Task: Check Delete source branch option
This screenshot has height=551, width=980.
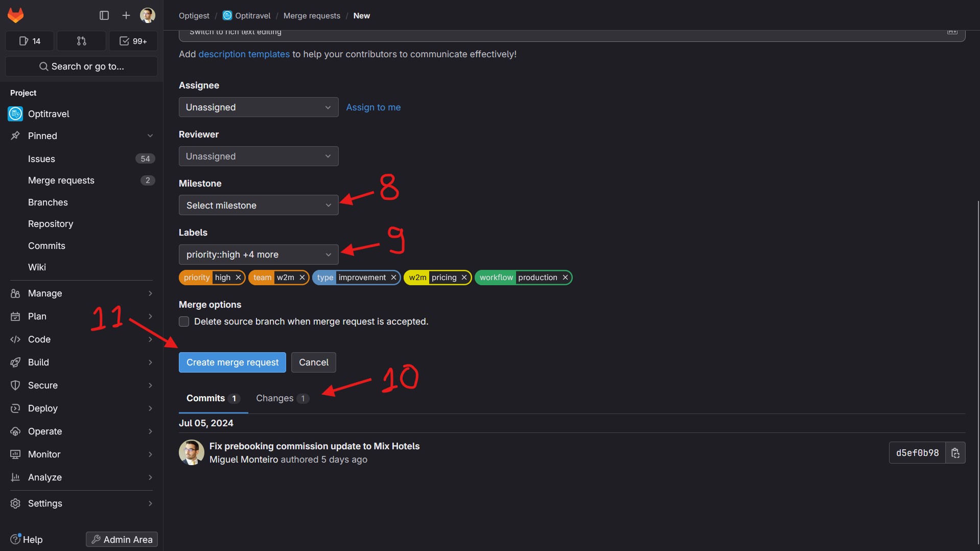Action: point(184,322)
